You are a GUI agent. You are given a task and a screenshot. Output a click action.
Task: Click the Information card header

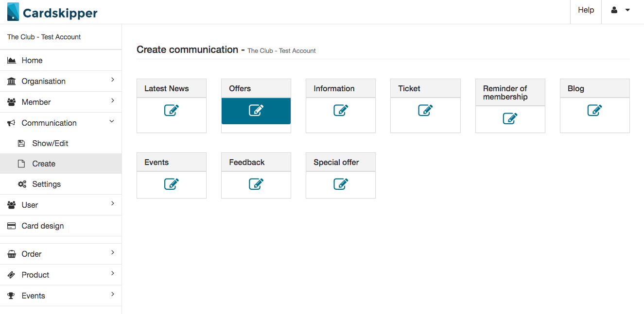coord(341,88)
